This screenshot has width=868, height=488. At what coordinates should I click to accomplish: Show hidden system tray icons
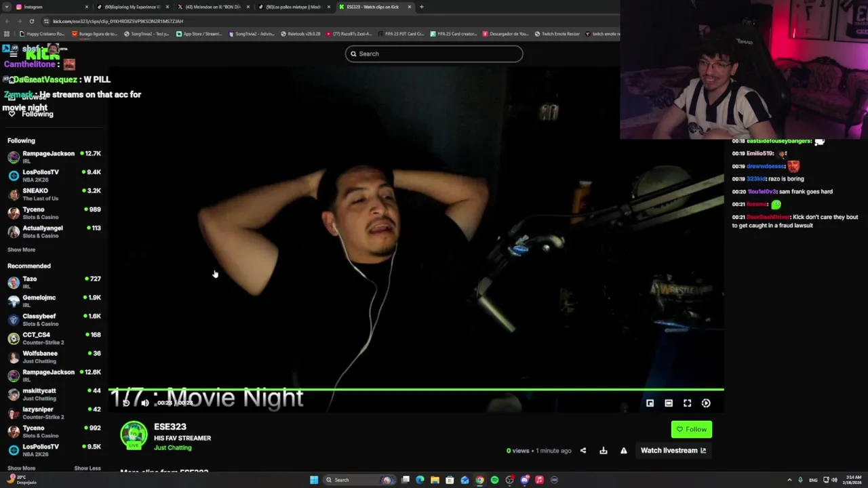[x=789, y=480]
